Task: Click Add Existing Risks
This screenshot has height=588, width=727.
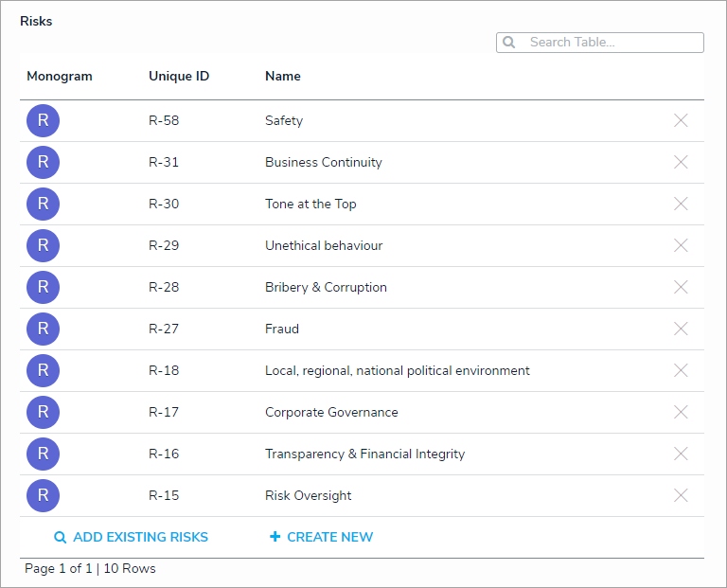Action: pos(132,537)
